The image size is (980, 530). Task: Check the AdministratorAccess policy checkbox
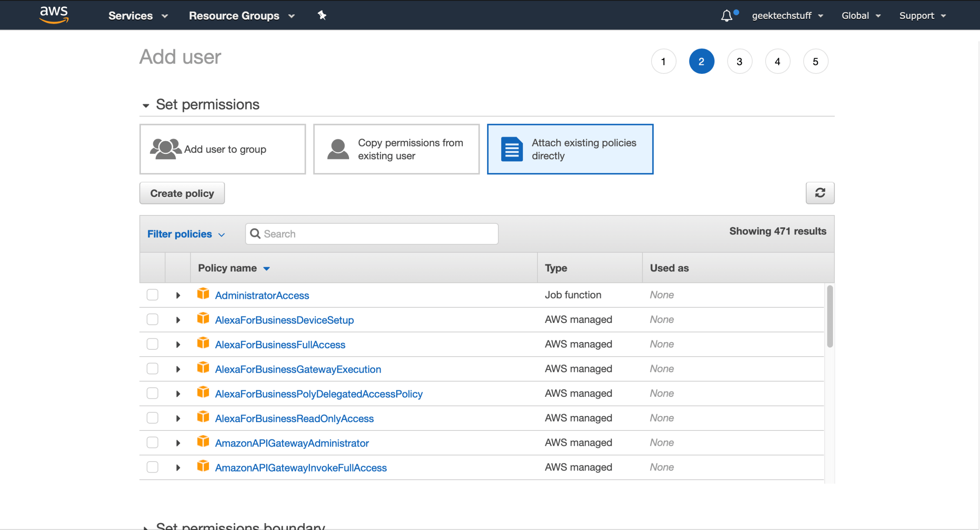point(152,295)
